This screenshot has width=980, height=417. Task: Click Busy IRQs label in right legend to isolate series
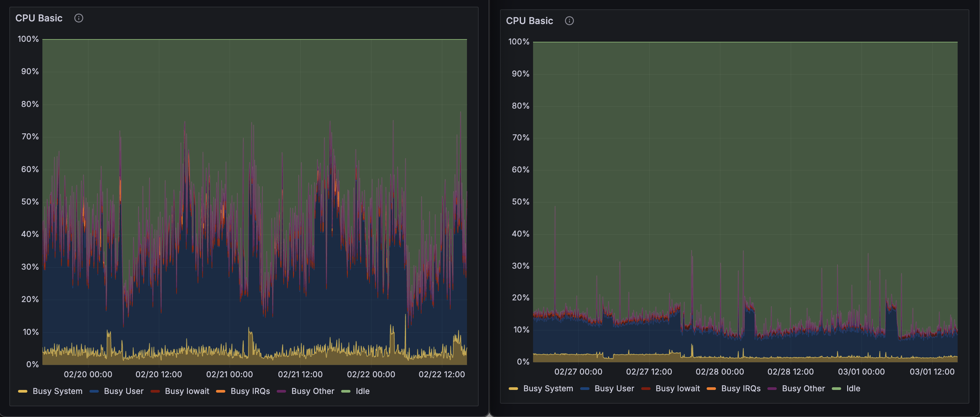click(x=741, y=389)
